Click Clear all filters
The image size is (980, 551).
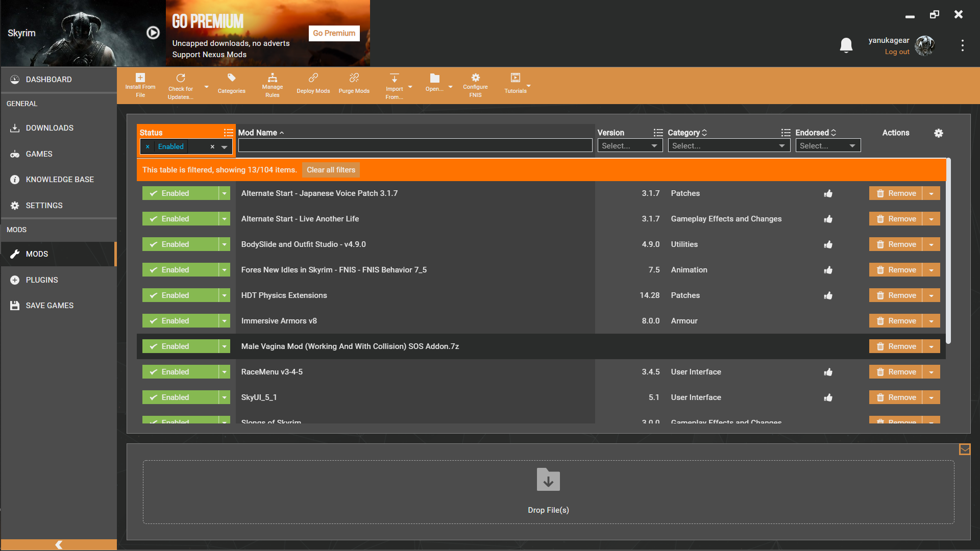point(331,170)
